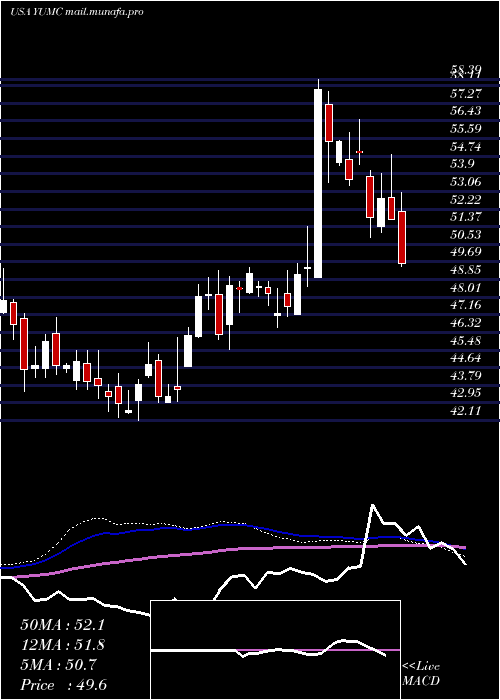Click the last red candlestick on the right
The height and width of the screenshot is (700, 500).
[402, 238]
